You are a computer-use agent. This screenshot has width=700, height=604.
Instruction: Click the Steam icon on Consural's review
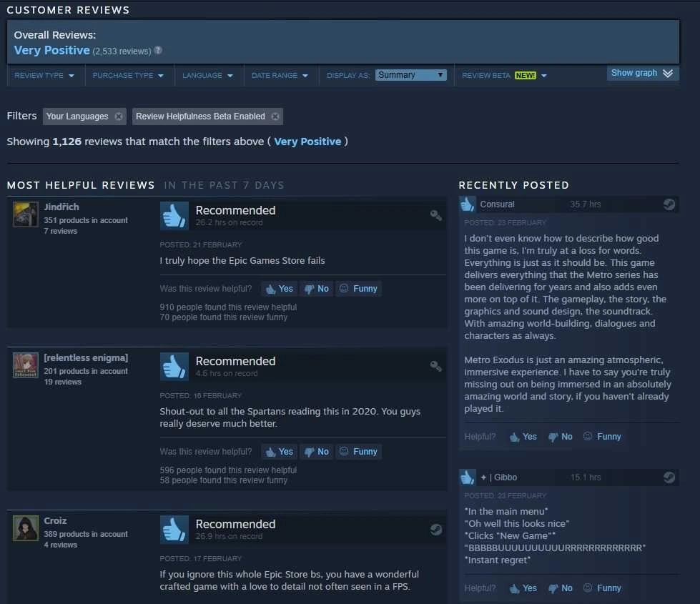coord(669,204)
